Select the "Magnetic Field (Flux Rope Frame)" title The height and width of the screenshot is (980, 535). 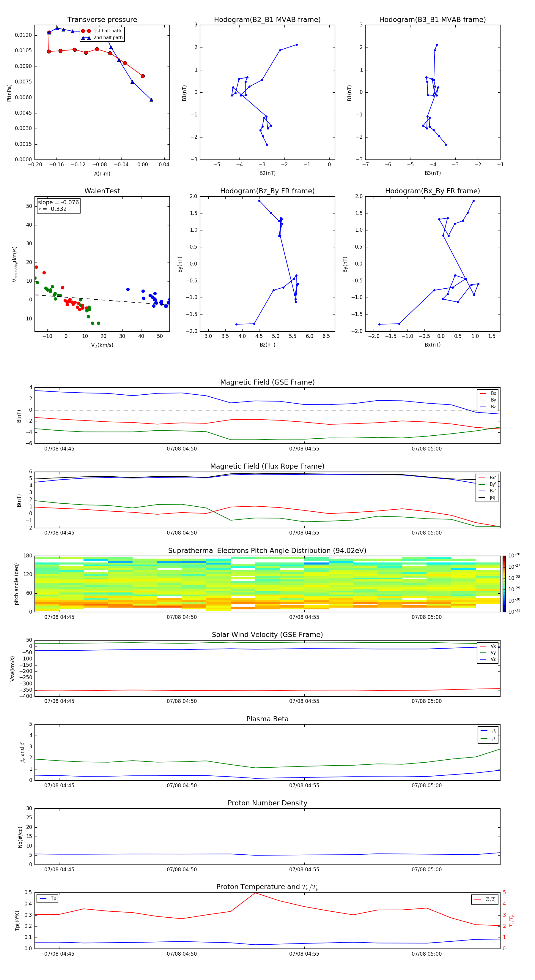click(267, 466)
